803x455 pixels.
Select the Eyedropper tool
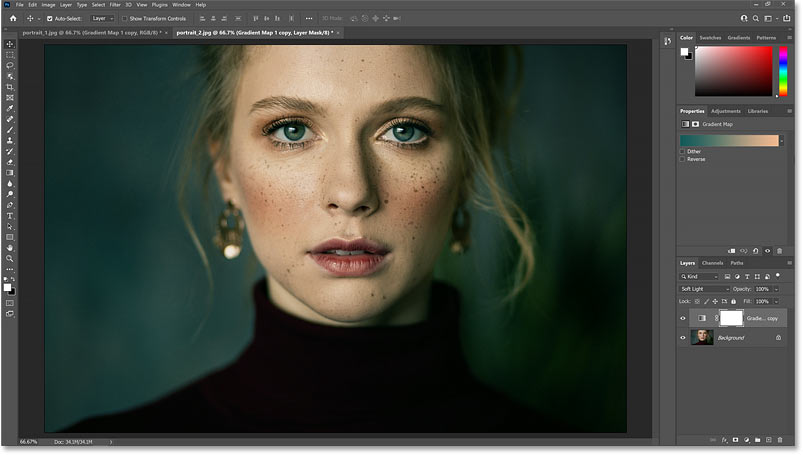coord(10,108)
